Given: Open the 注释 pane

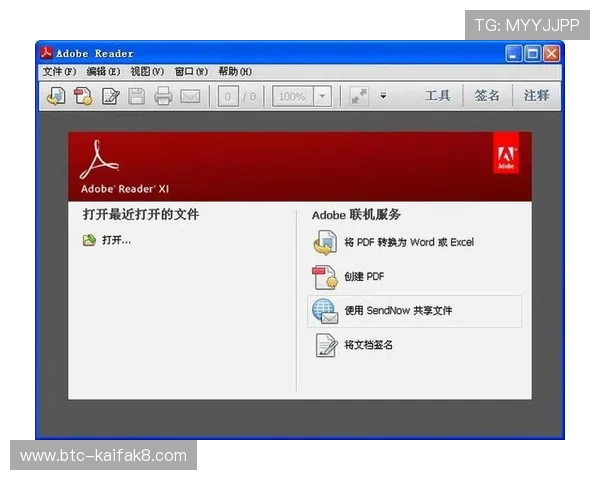Looking at the screenshot, I should coord(536,96).
